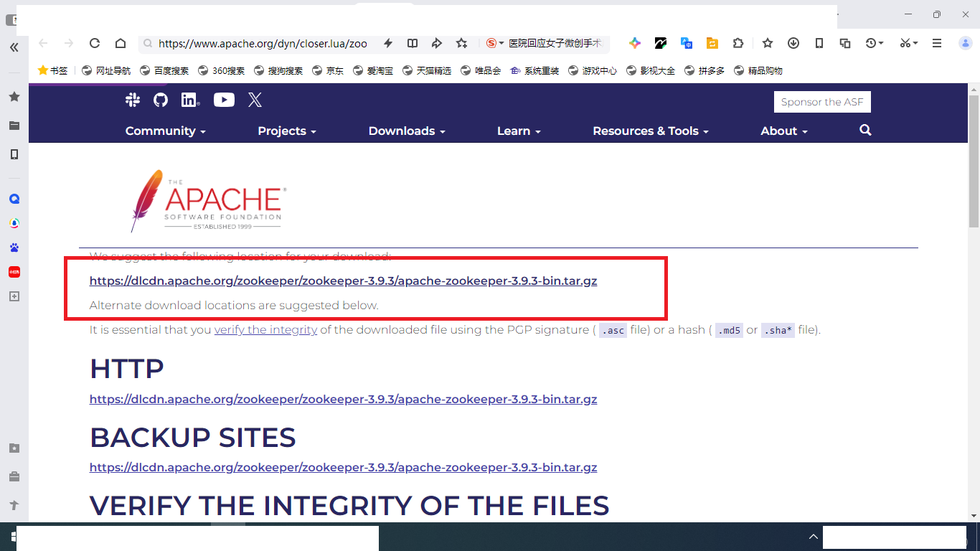Open Apache X (Twitter) icon
Viewport: 980px width, 551px height.
[x=255, y=100]
